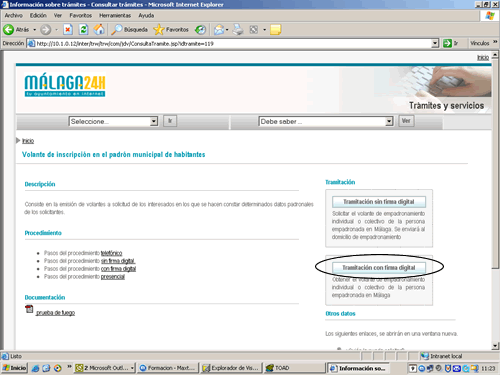Click Tramitación sin firma digital button
This screenshot has width=500, height=375.
click(379, 202)
